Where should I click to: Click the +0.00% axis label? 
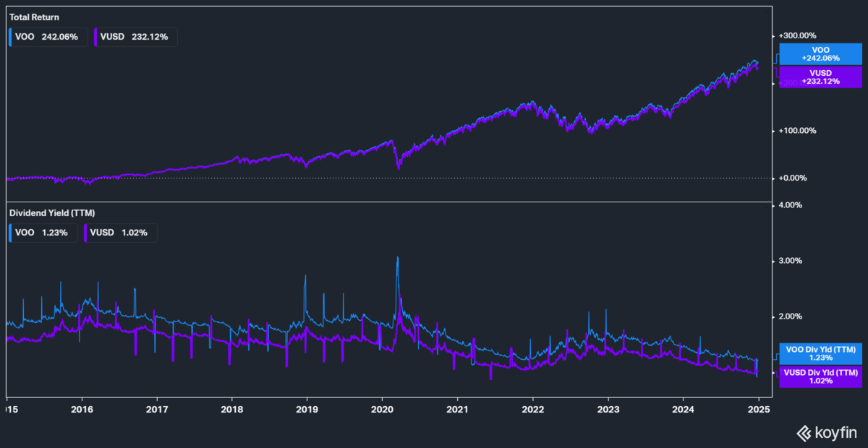coord(793,178)
